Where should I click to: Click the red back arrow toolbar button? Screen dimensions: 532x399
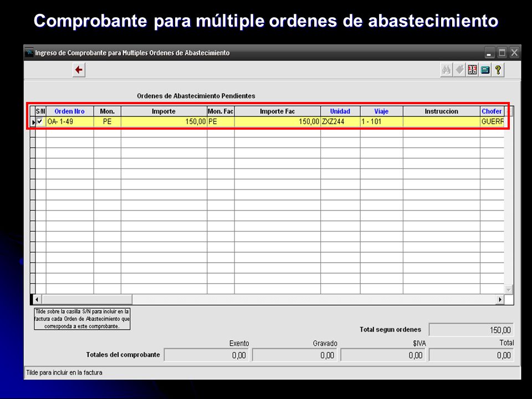point(79,70)
